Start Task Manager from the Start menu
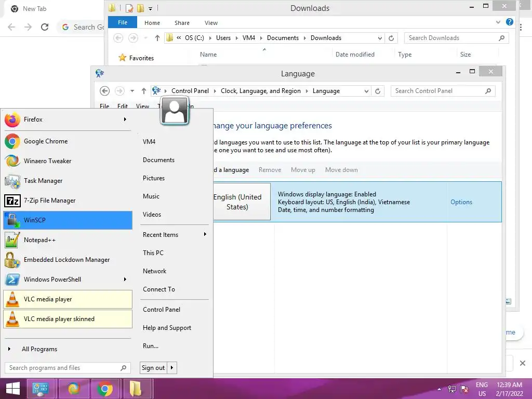Screen dimensions: 532x399 [68, 180]
